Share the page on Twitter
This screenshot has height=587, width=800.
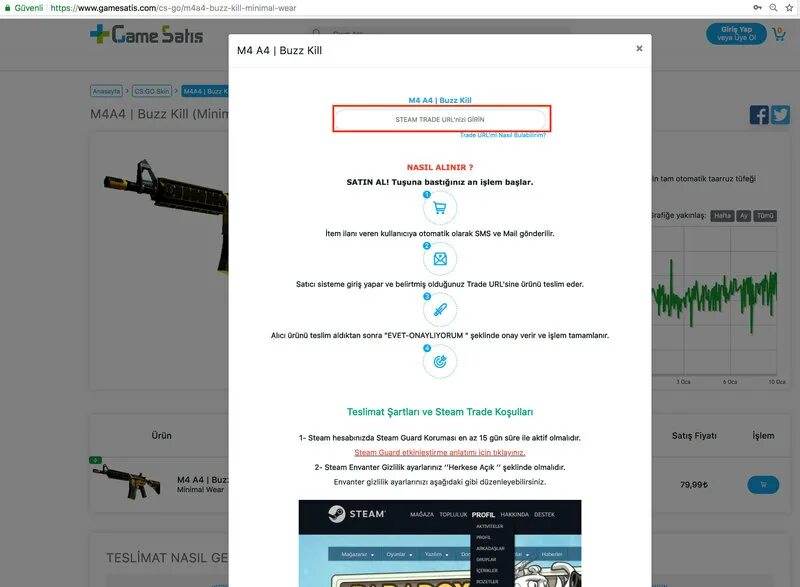tap(780, 115)
